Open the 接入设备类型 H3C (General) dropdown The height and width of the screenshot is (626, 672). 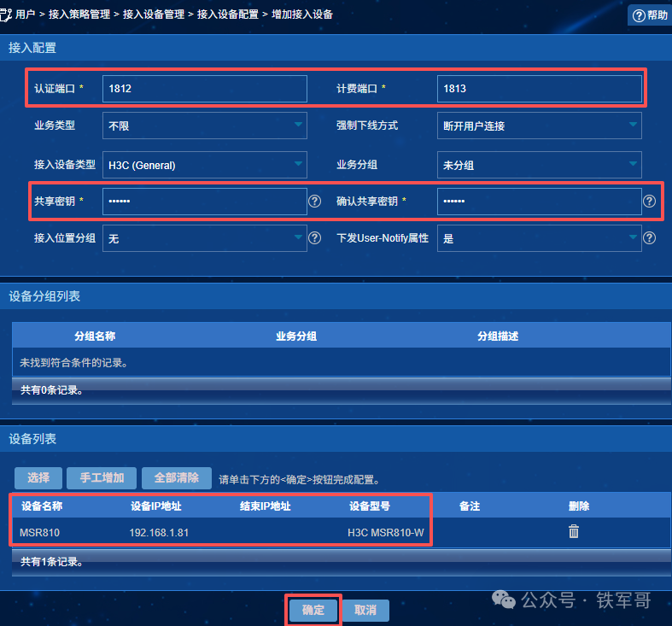(x=204, y=165)
